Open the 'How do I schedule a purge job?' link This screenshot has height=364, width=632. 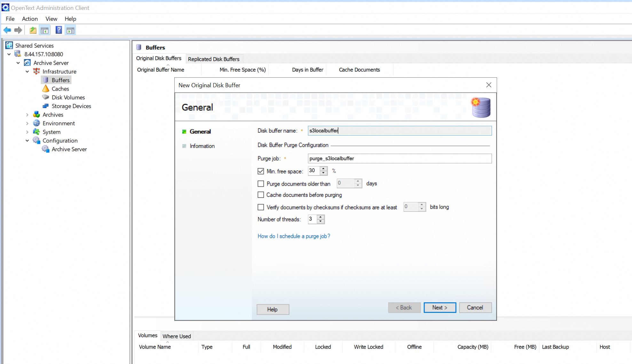click(294, 236)
